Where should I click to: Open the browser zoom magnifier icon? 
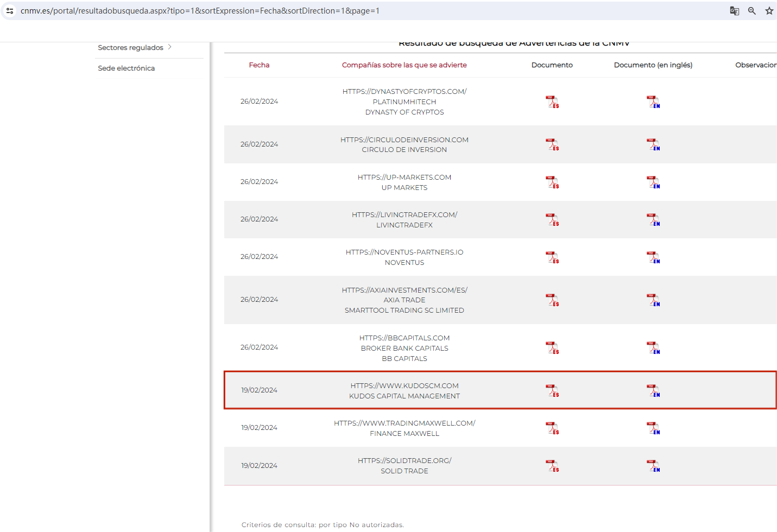[x=752, y=11]
